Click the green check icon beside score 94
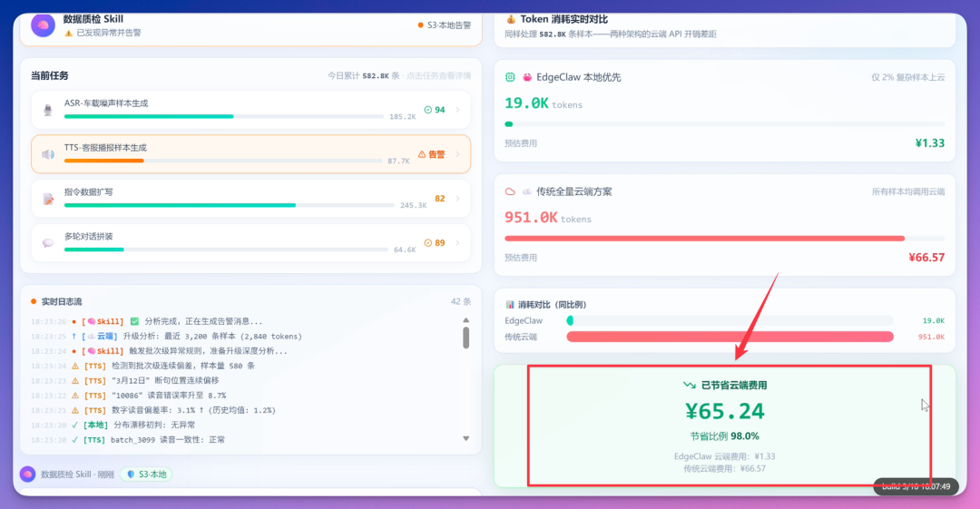This screenshot has height=509, width=980. [428, 110]
